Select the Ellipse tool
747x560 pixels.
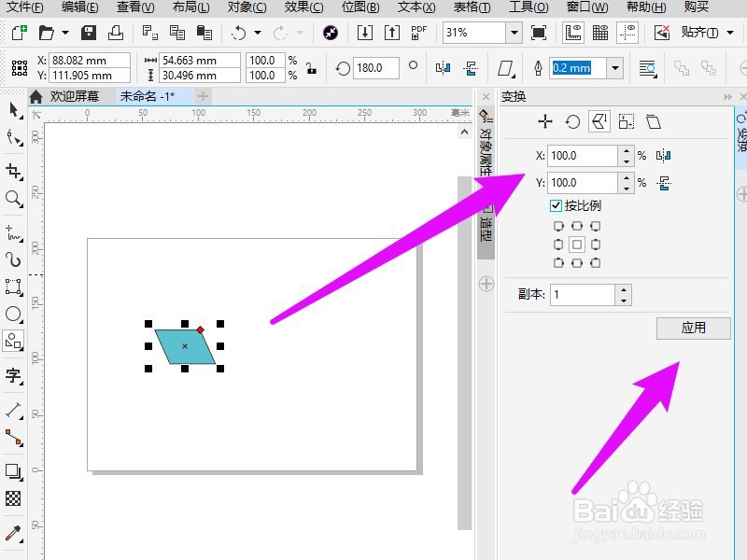point(14,315)
